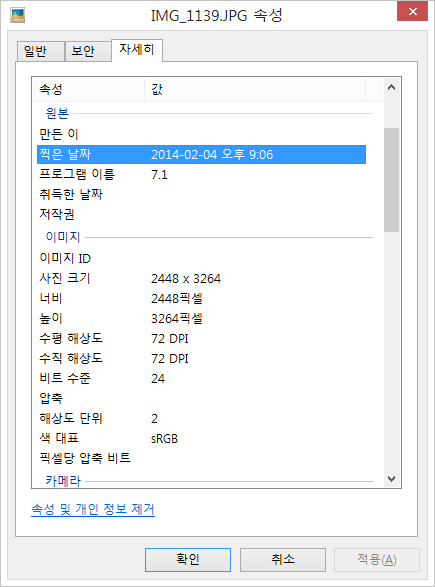Click the vertical scrollbar thumb
The width and height of the screenshot is (435, 587).
(391, 180)
